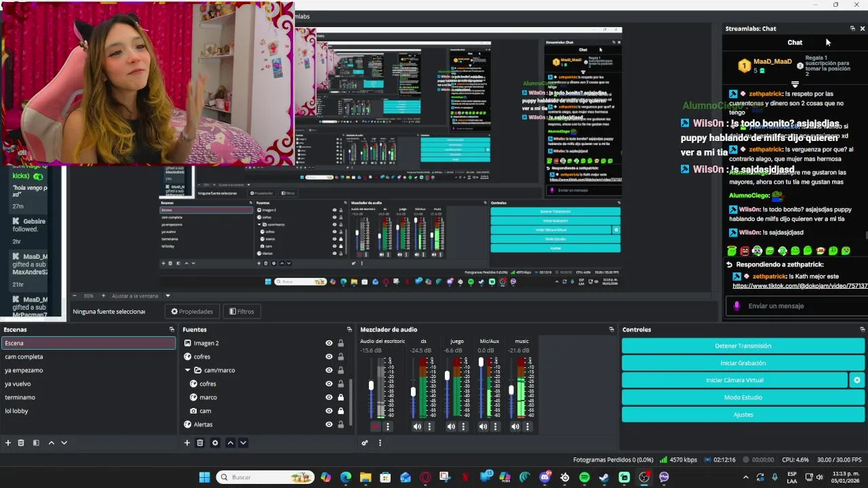Hide the cam source
868x488 pixels.
point(329,411)
